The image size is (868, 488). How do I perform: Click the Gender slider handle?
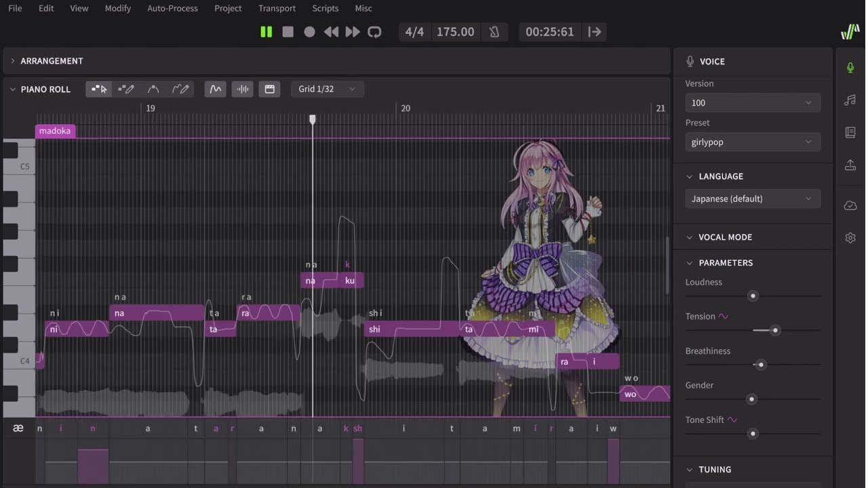tap(751, 399)
